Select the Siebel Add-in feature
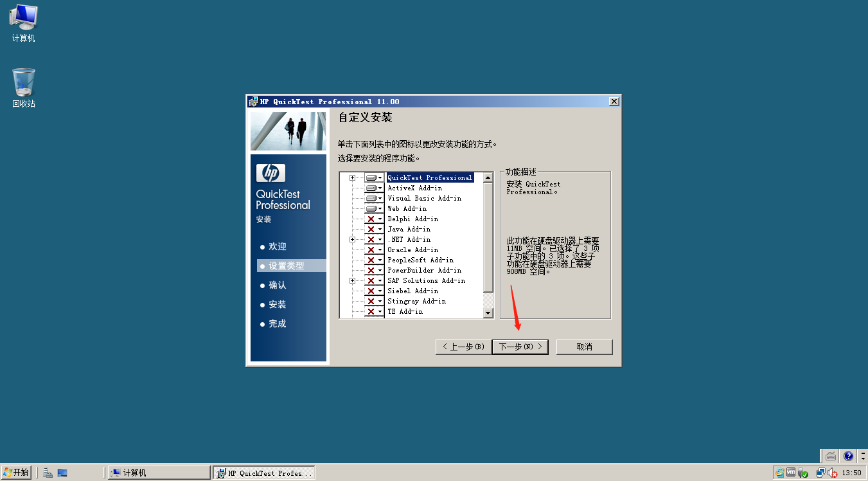The height and width of the screenshot is (481, 868). tap(412, 291)
